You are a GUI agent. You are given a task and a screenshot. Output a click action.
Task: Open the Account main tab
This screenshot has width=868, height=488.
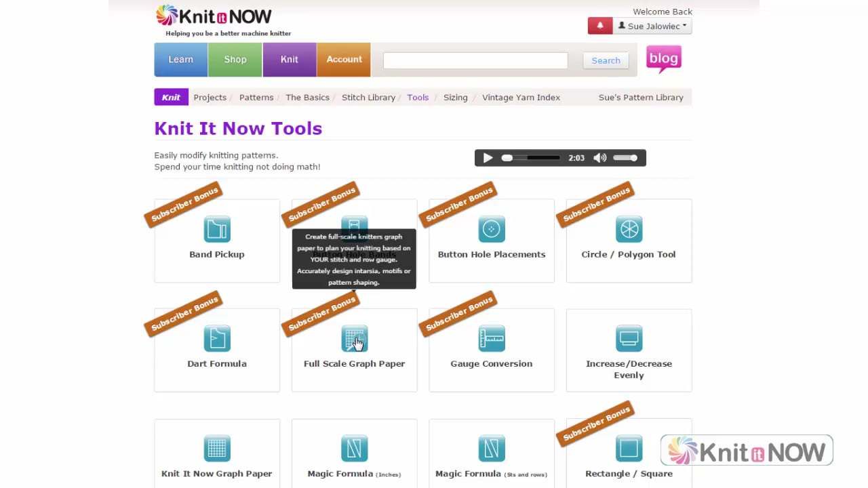[x=344, y=60]
